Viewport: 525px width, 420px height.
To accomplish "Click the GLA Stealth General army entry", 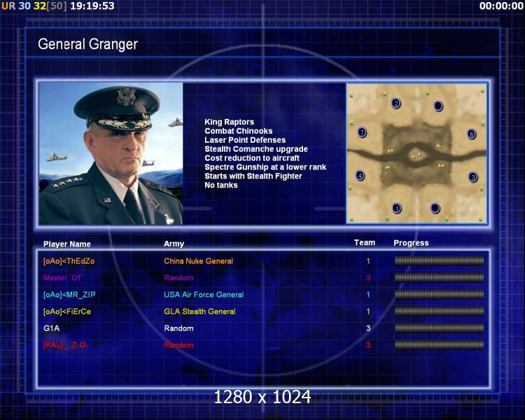I will [199, 311].
